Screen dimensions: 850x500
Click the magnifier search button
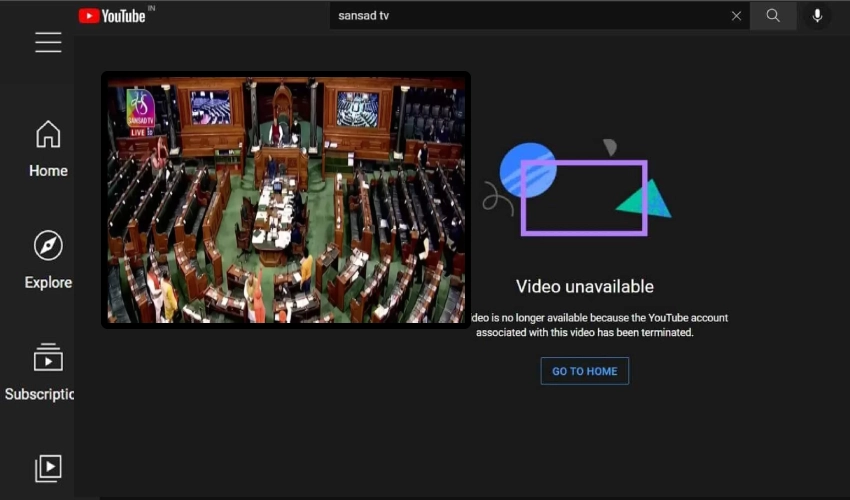click(773, 16)
